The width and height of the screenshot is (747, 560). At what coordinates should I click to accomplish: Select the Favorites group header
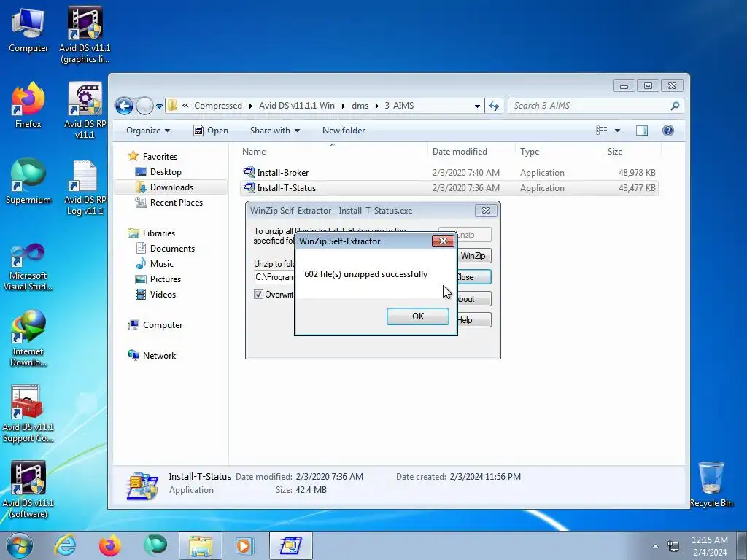[x=160, y=157]
